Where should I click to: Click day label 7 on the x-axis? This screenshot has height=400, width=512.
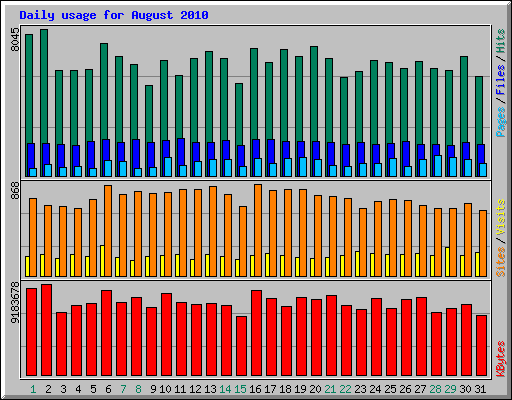tap(123, 389)
